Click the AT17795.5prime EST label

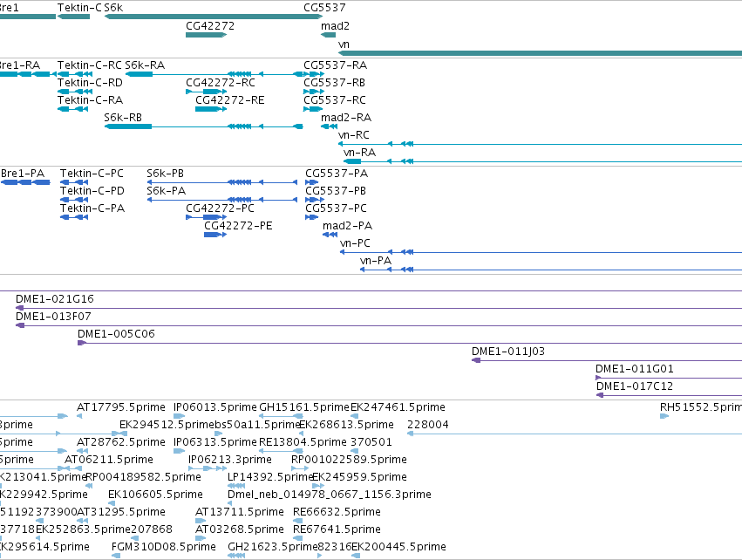(121, 407)
